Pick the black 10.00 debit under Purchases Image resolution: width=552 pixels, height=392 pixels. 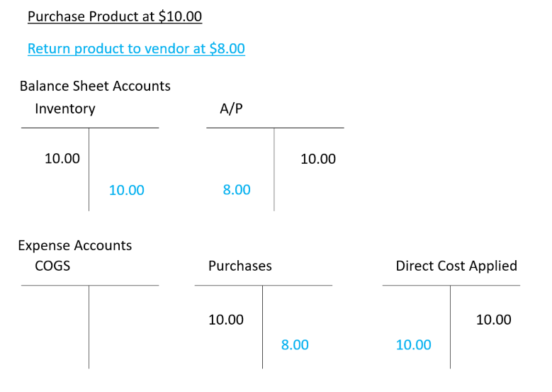226,320
